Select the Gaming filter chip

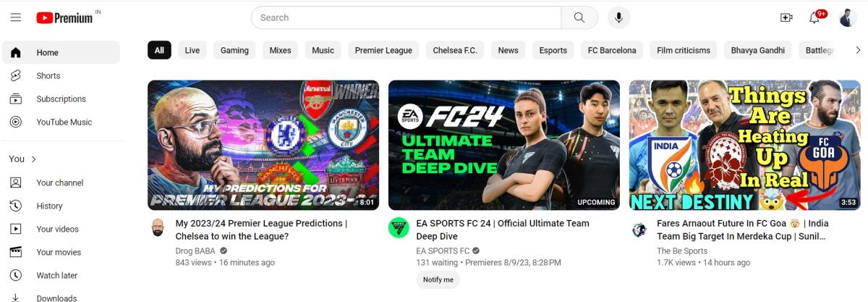[x=234, y=50]
